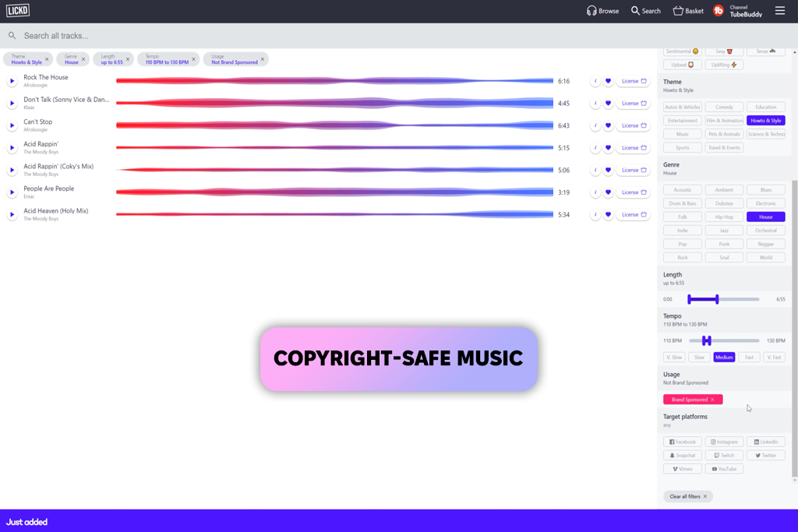Show info for People Are People
This screenshot has height=532, width=798.
pos(595,192)
